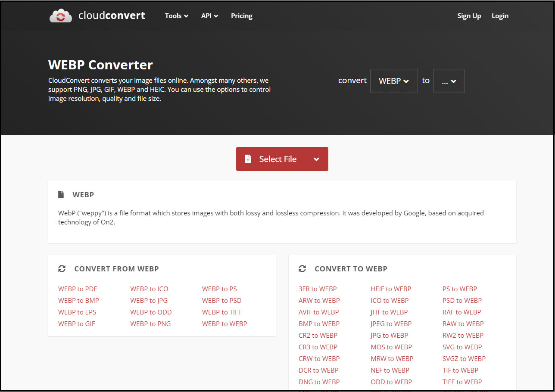Open the API dropdown menu
Viewport: 555px width, 392px height.
pos(210,16)
